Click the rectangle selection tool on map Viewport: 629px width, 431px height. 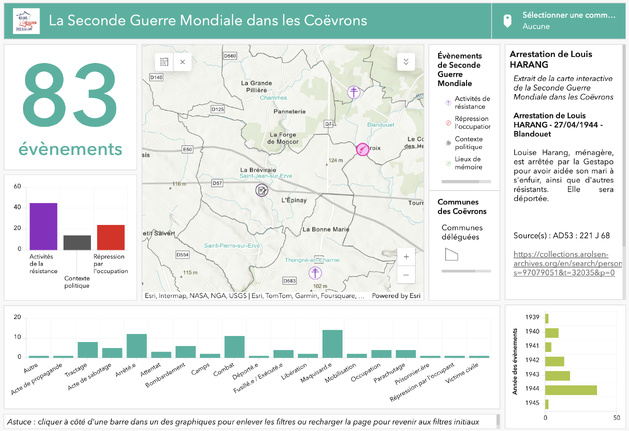coord(164,62)
